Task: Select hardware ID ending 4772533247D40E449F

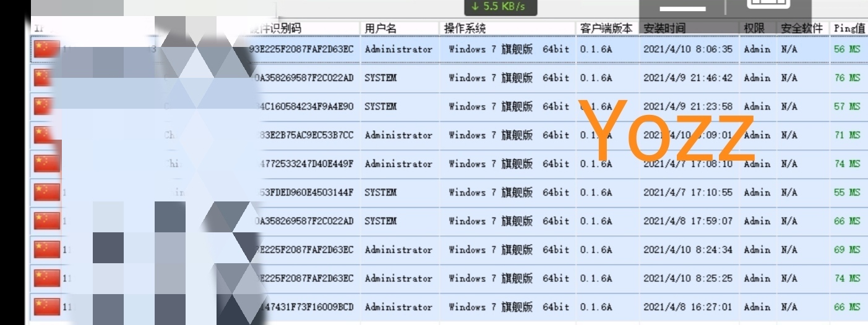Action: [x=306, y=164]
